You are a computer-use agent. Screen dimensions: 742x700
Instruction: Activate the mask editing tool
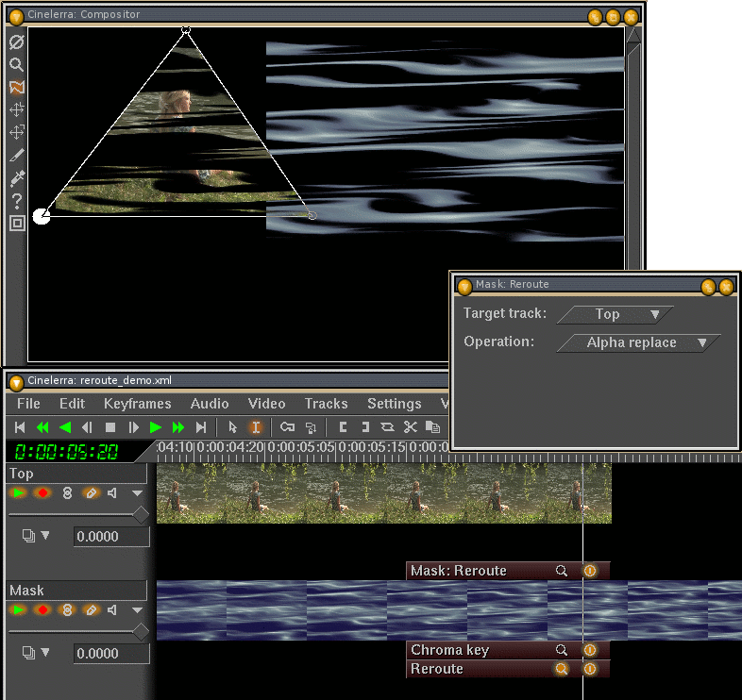pos(16,87)
